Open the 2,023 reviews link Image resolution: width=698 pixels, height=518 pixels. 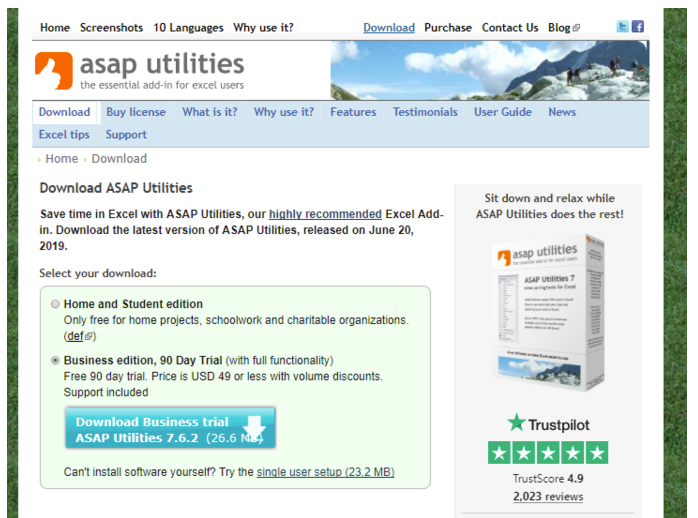coord(547,496)
